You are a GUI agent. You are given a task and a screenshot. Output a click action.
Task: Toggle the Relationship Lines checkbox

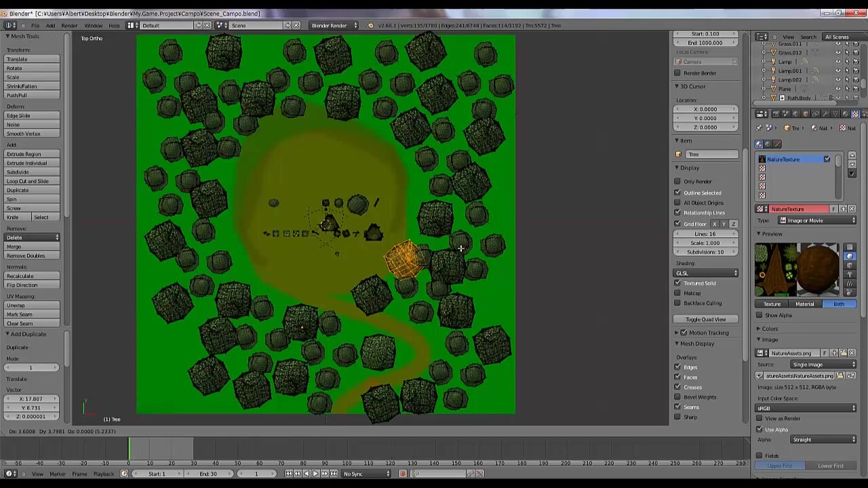coord(677,213)
